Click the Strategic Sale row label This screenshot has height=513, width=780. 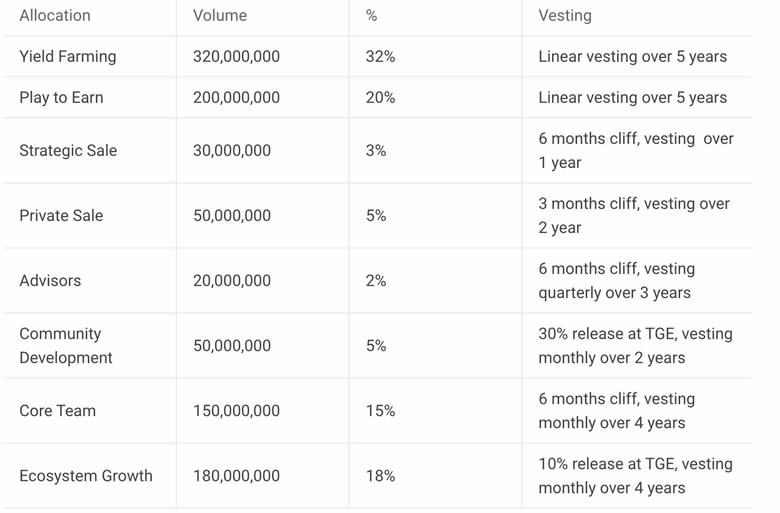68,151
